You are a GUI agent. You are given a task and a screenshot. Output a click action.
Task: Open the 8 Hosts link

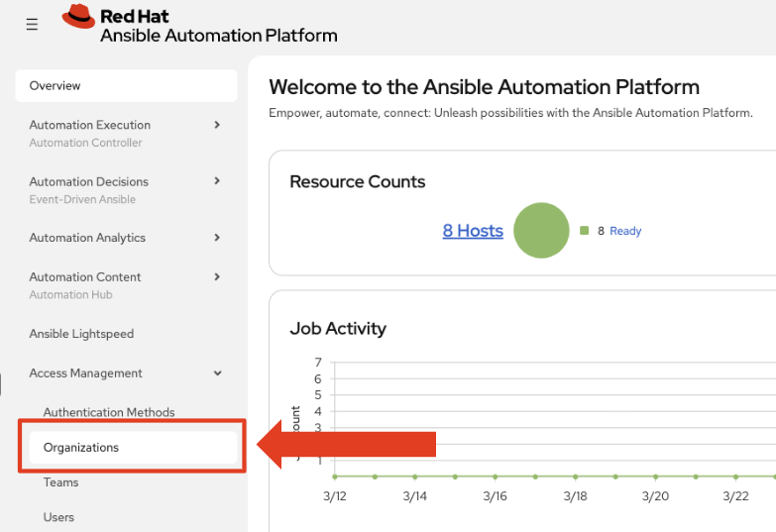click(473, 231)
